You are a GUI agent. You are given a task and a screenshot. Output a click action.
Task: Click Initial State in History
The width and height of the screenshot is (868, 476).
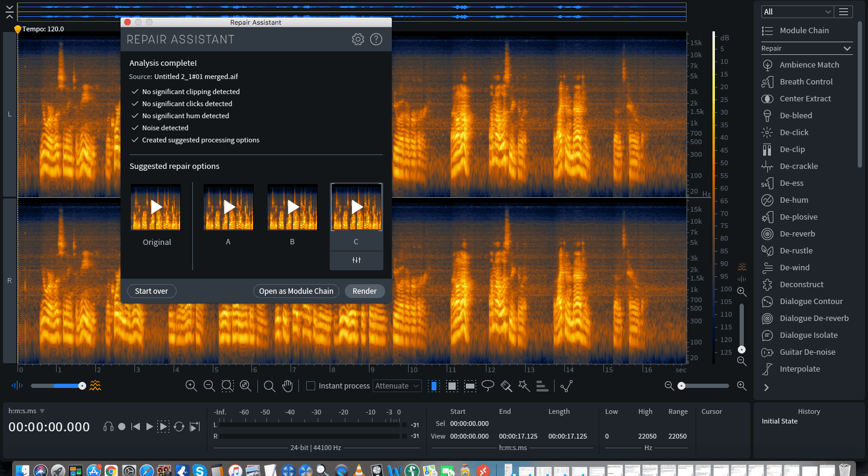779,421
